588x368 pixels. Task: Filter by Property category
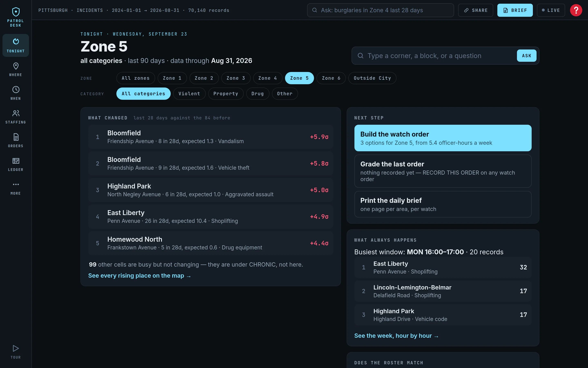(x=226, y=94)
